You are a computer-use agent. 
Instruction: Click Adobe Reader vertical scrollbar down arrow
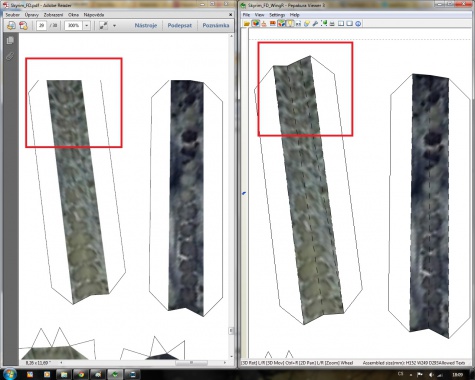tap(231, 357)
